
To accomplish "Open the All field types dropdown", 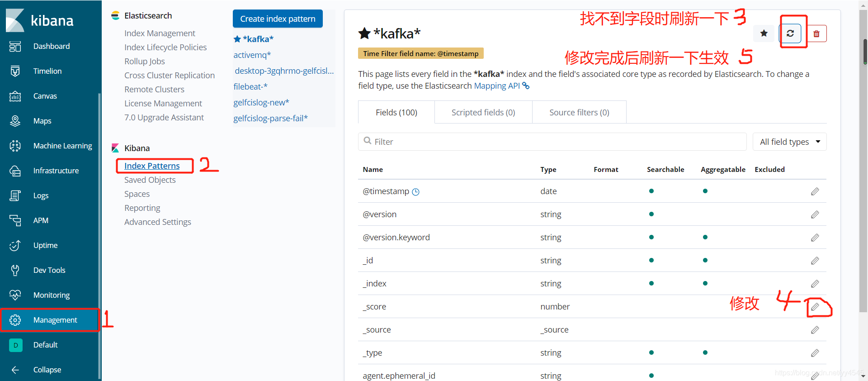I will (x=790, y=142).
